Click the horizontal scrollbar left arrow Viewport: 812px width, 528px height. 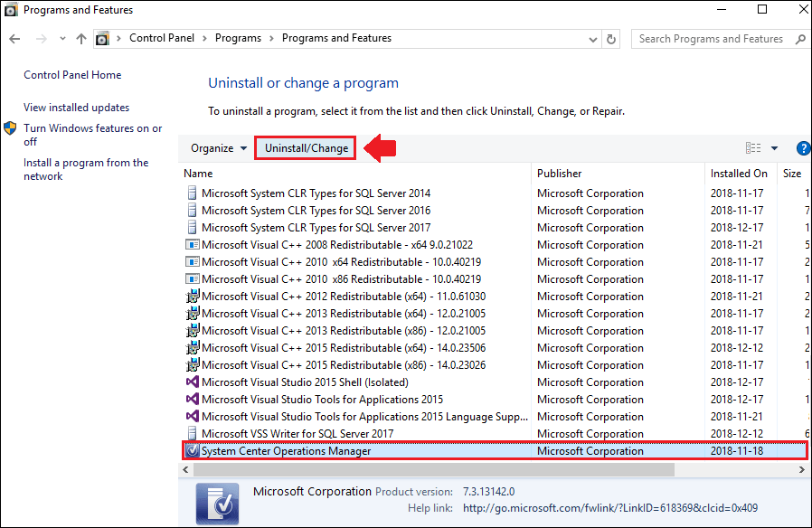point(186,469)
